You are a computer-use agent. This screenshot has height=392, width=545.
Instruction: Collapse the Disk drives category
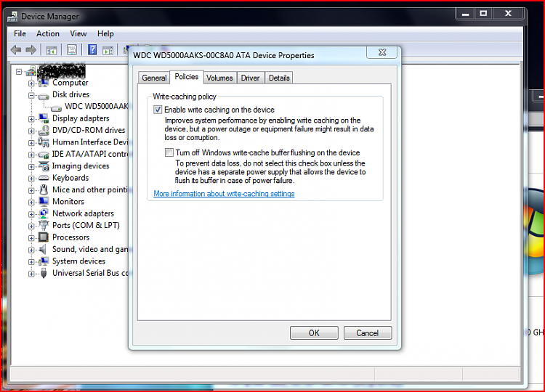click(31, 95)
